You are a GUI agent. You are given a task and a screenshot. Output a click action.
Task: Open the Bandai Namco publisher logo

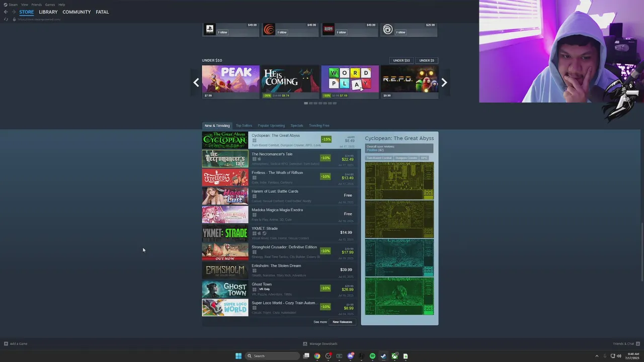point(329,30)
